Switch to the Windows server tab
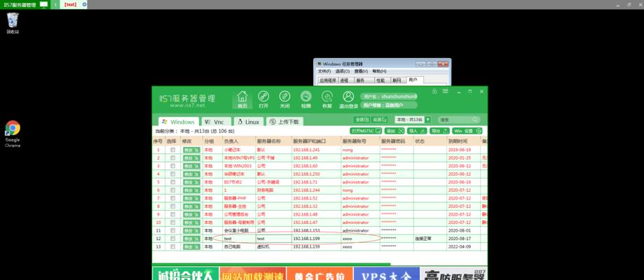The image size is (644, 280). (x=179, y=122)
